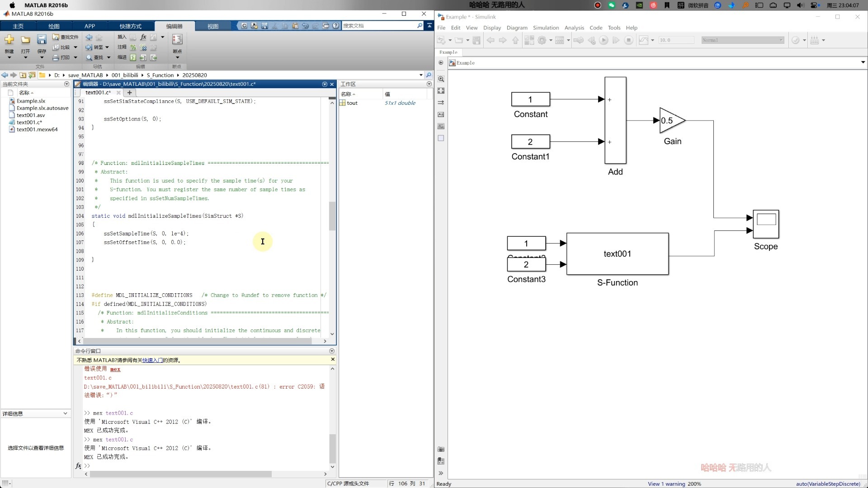The image size is (868, 488).
Task: Select text001.mexw64 in the file list
Action: pyautogui.click(x=37, y=129)
